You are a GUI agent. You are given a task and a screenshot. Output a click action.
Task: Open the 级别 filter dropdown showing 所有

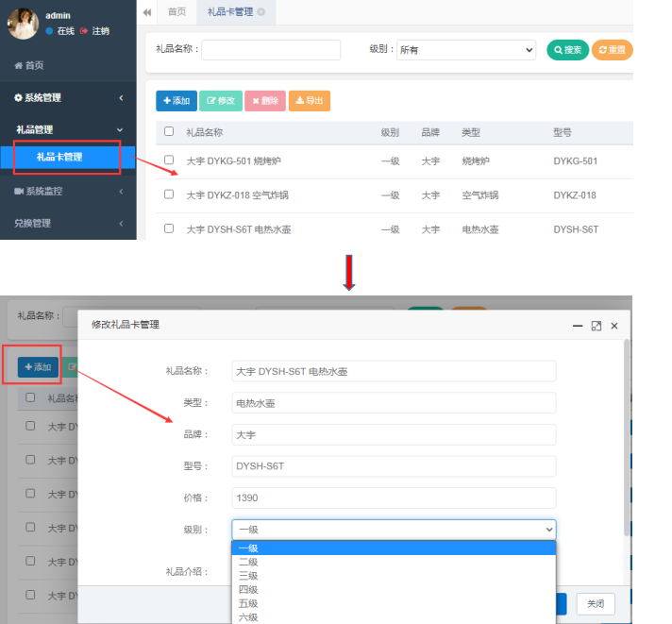[x=466, y=50]
